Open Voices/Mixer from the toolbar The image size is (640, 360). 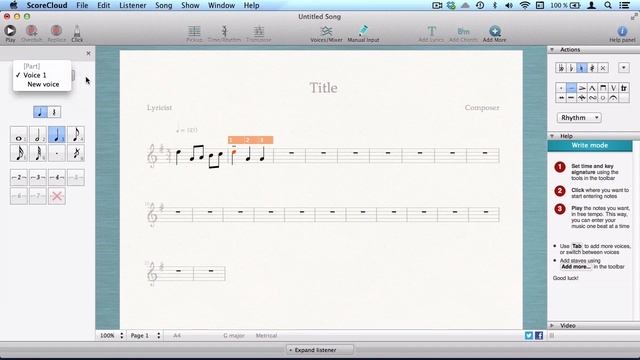click(326, 34)
